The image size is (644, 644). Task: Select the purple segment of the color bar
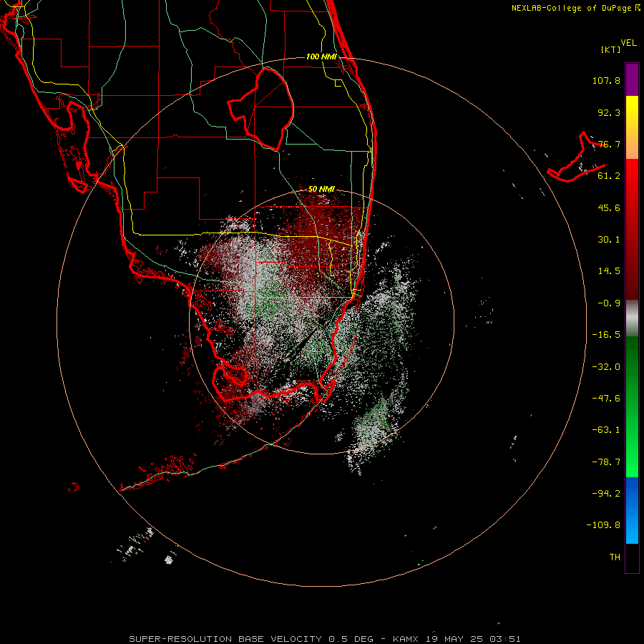(632, 79)
